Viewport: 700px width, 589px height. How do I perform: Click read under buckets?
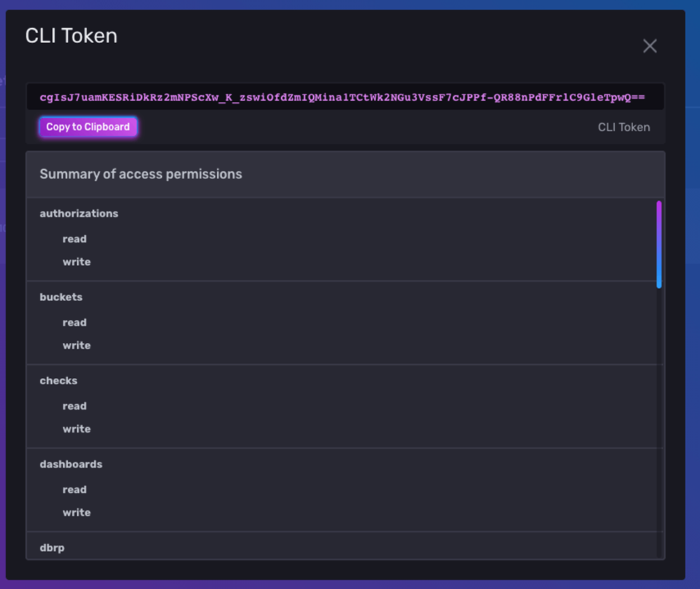pyautogui.click(x=74, y=322)
